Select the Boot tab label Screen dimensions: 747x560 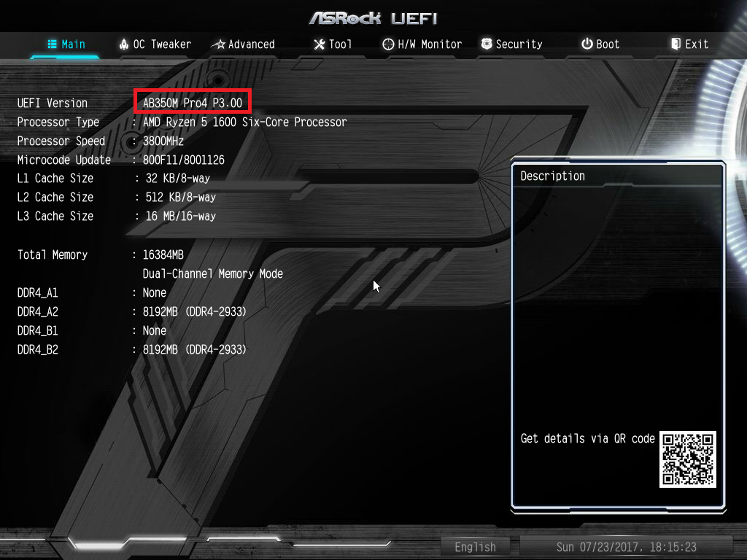coord(608,44)
